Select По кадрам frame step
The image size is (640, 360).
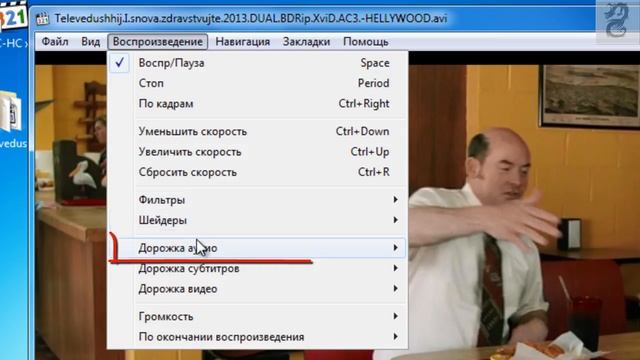[258, 104]
